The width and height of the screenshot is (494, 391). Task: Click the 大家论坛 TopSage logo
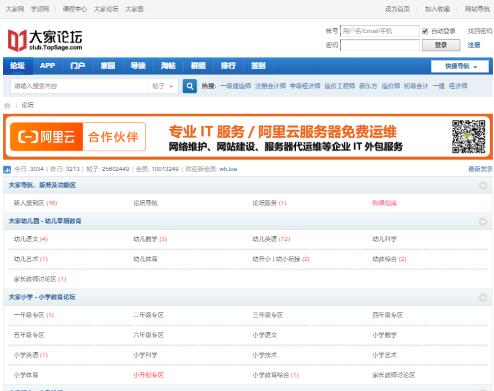point(45,40)
